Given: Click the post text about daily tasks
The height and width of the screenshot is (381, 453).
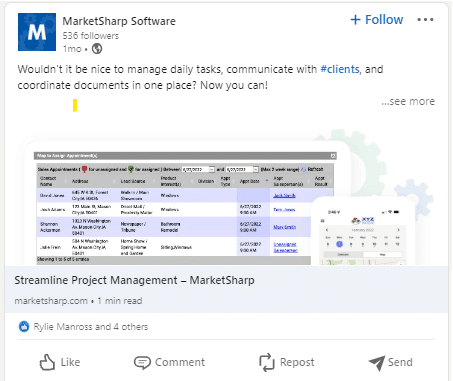Looking at the screenshot, I should pos(200,77).
